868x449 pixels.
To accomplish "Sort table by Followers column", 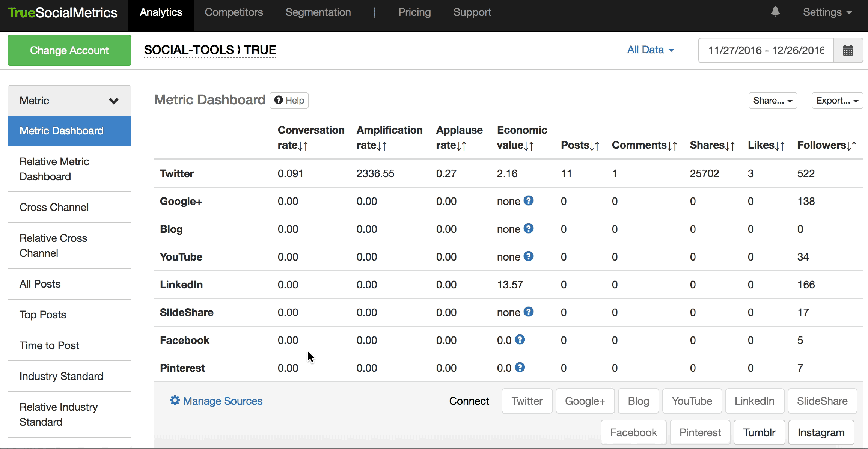I will pos(851,146).
